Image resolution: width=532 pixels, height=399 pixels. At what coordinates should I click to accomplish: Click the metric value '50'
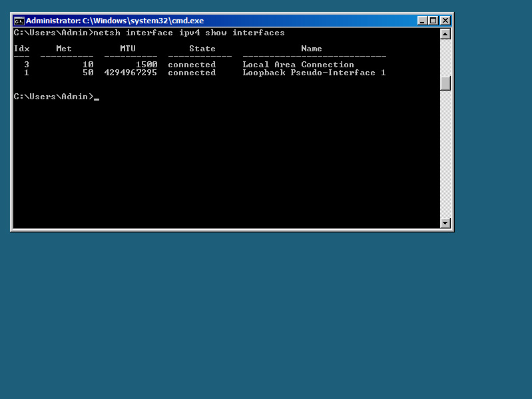88,73
